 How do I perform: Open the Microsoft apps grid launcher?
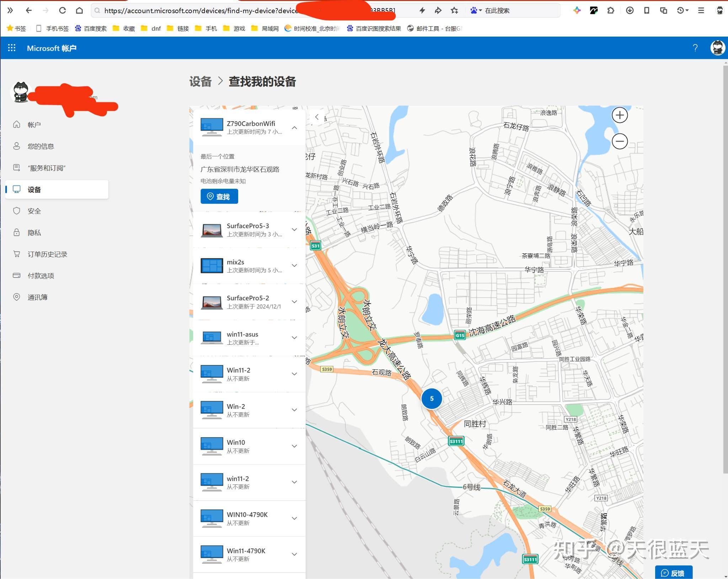pos(12,48)
